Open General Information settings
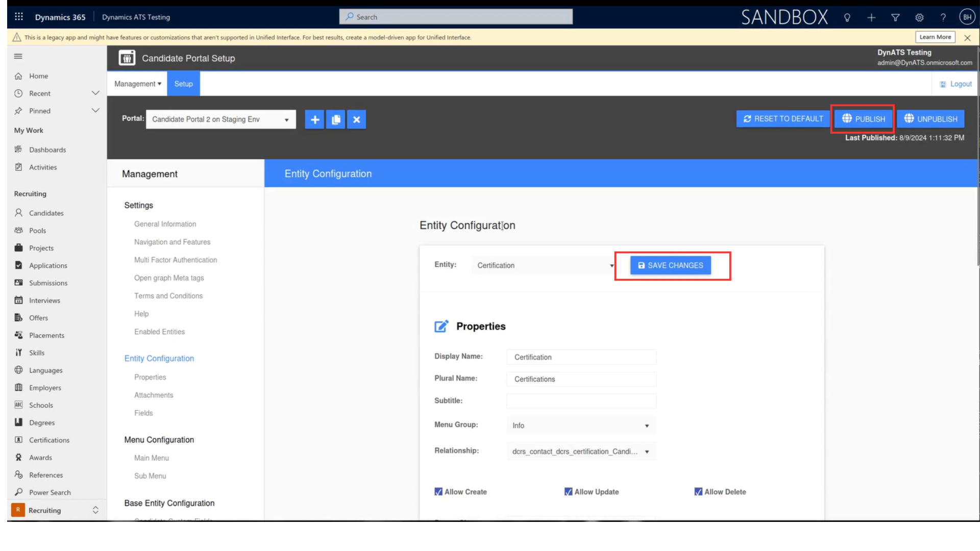This screenshot has height=551, width=980. click(165, 224)
